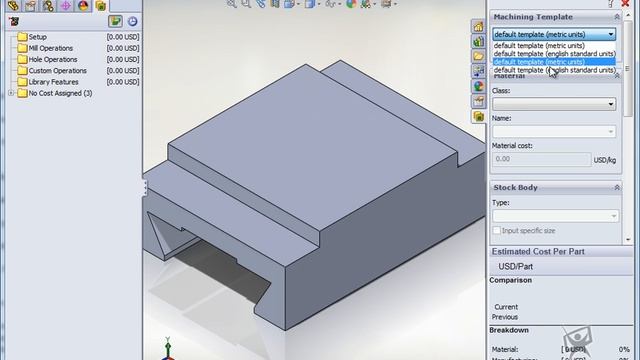Select the Setup folder
The height and width of the screenshot is (360, 640).
32,37
